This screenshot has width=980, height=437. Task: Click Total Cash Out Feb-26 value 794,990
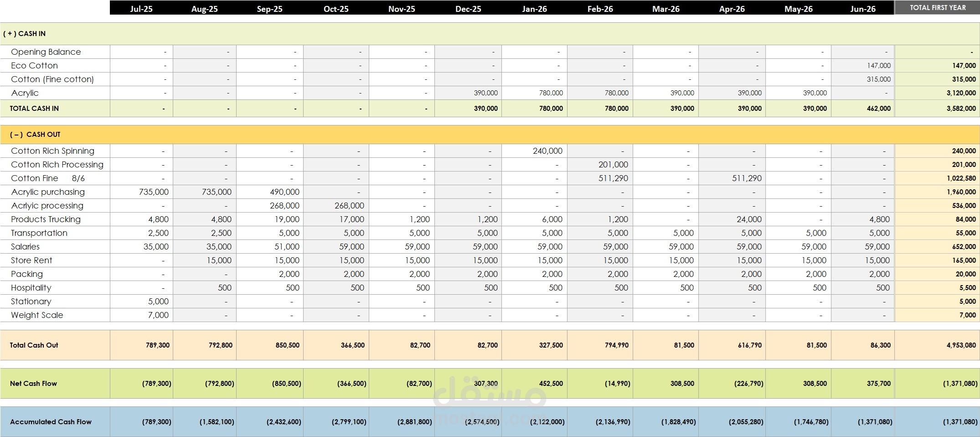[x=617, y=345]
